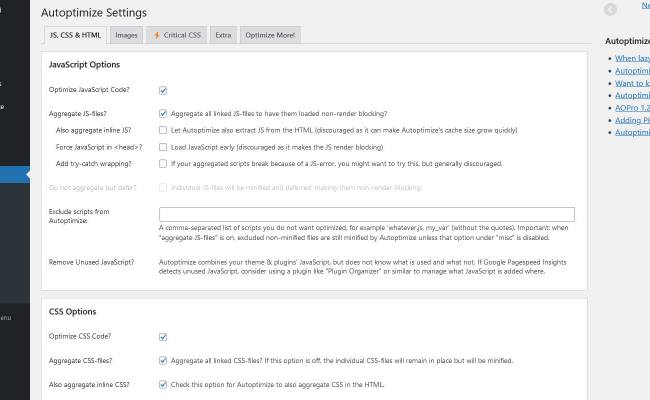650x400 pixels.
Task: Click the CSS Options heading
Action: (73, 312)
